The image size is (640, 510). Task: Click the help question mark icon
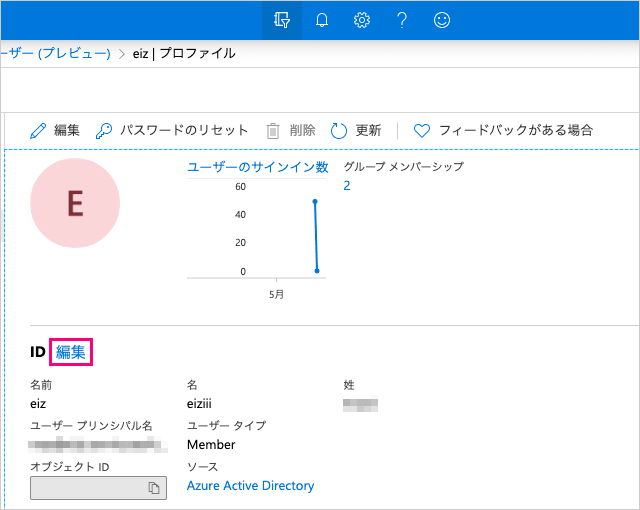click(401, 20)
